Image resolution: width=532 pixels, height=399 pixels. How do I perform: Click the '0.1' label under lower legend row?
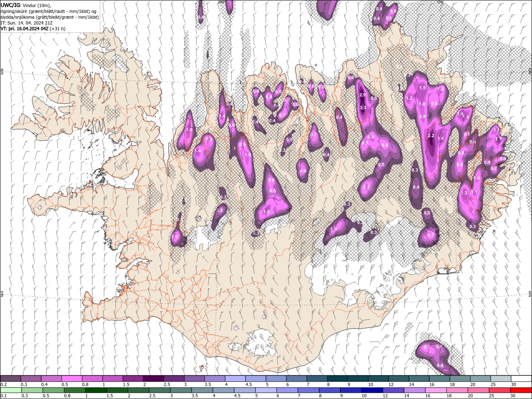point(3,396)
